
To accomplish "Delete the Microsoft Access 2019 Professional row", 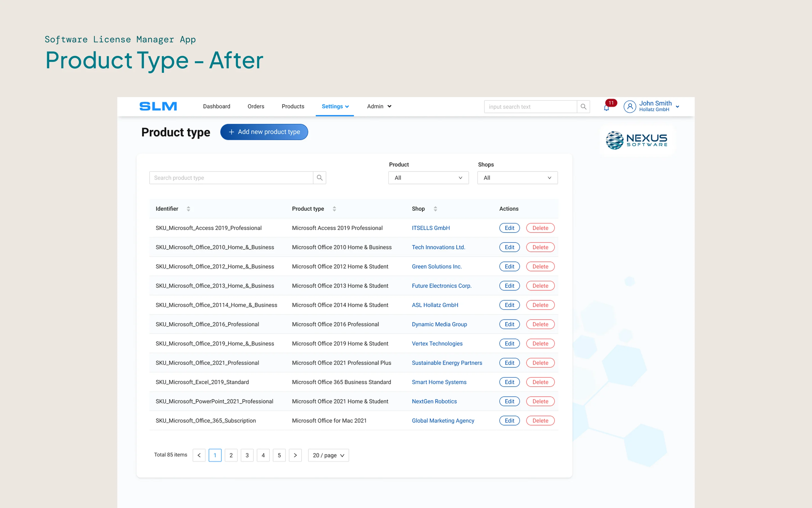I will pyautogui.click(x=540, y=228).
